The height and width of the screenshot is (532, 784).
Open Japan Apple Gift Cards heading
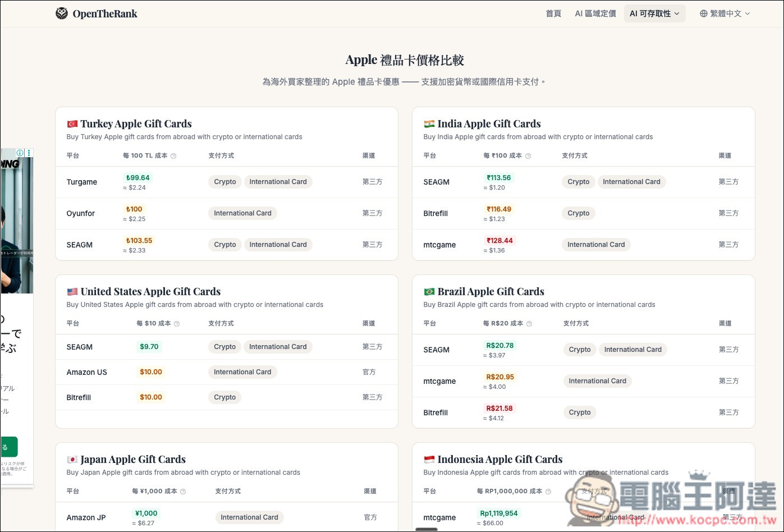pyautogui.click(x=132, y=460)
